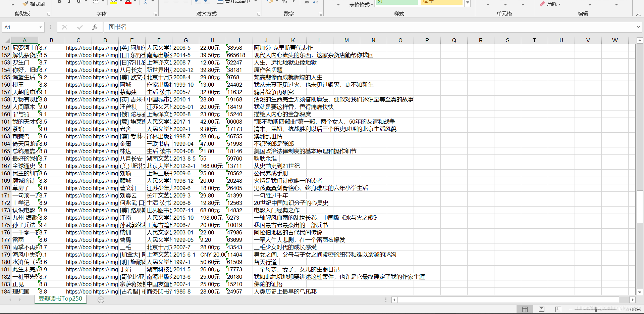This screenshot has width=644, height=314.
Task: Collapse the ribbon with the up chevron
Action: tap(638, 14)
